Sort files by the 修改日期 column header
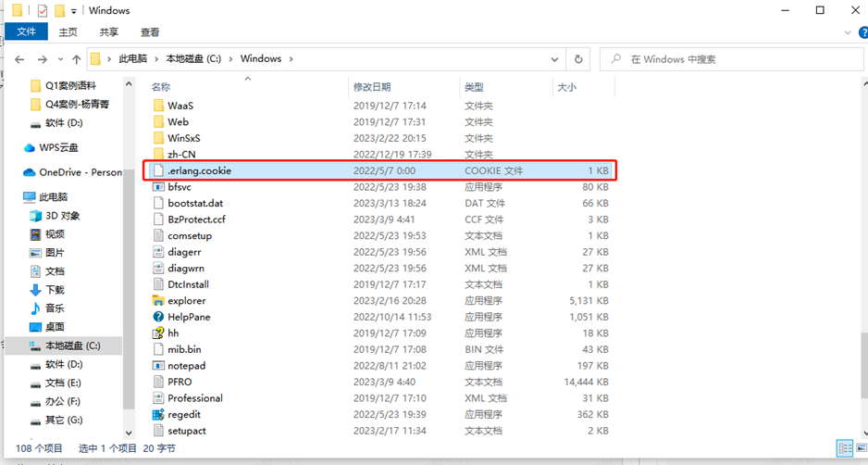This screenshot has width=868, height=465. click(x=372, y=87)
